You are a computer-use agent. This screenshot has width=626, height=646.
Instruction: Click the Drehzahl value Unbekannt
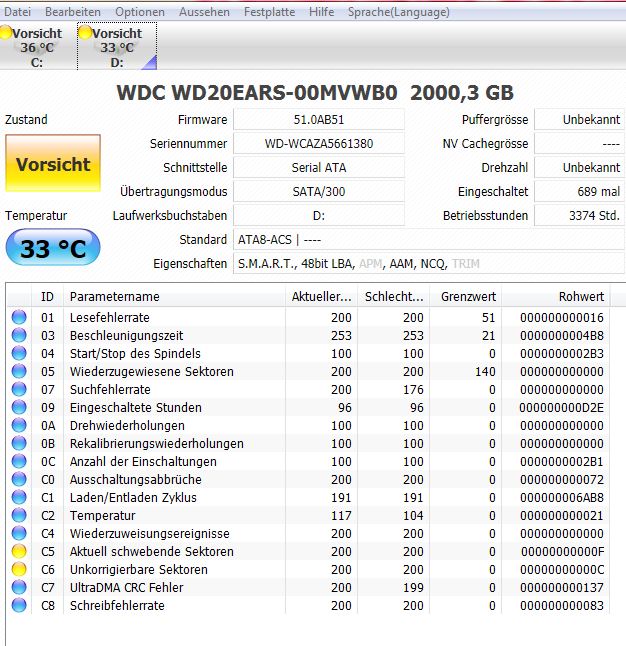coord(579,168)
